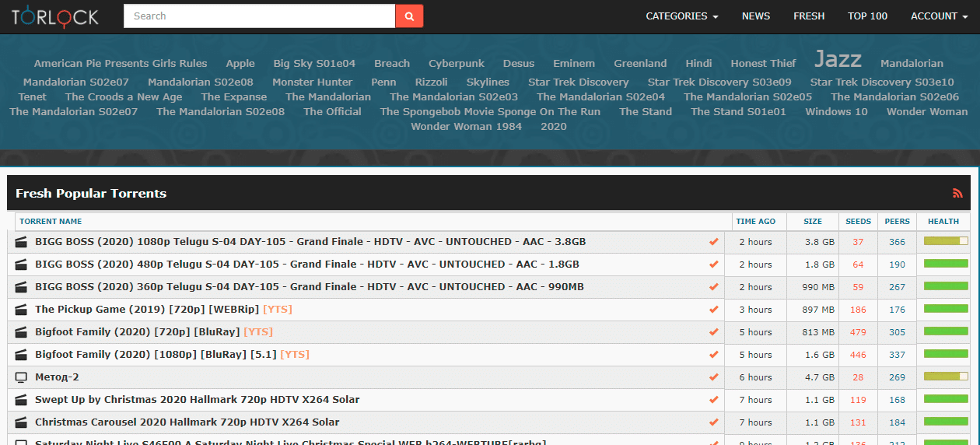Click the verified checkmark on Bigfoot Family 720p row

(714, 332)
